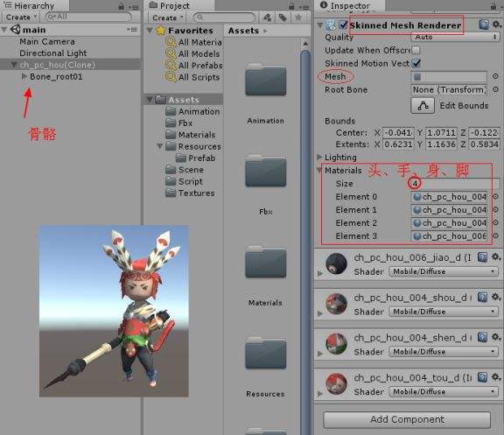Click the Project panel lock icon

(291, 6)
